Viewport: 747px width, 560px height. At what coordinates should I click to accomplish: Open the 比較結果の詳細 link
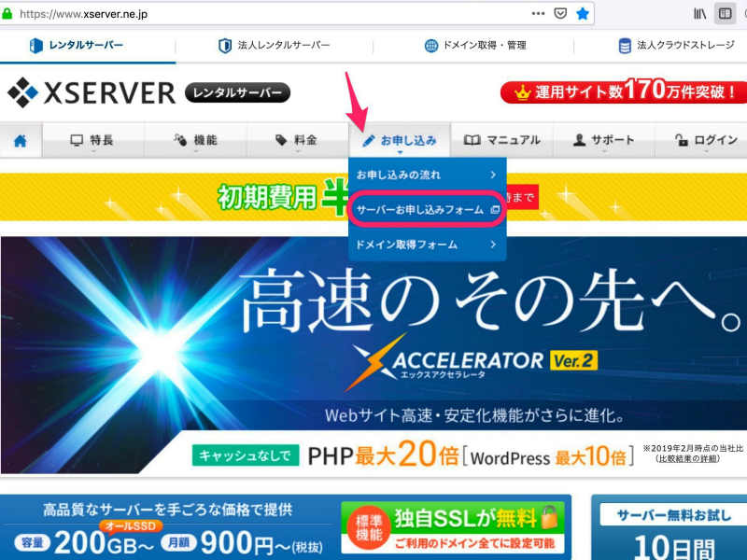(x=687, y=459)
